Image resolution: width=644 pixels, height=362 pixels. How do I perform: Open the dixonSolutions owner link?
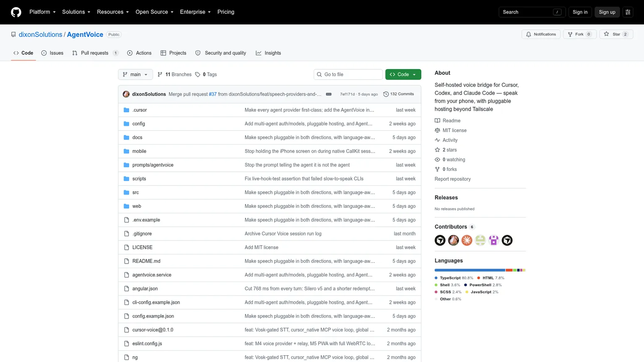(x=40, y=35)
